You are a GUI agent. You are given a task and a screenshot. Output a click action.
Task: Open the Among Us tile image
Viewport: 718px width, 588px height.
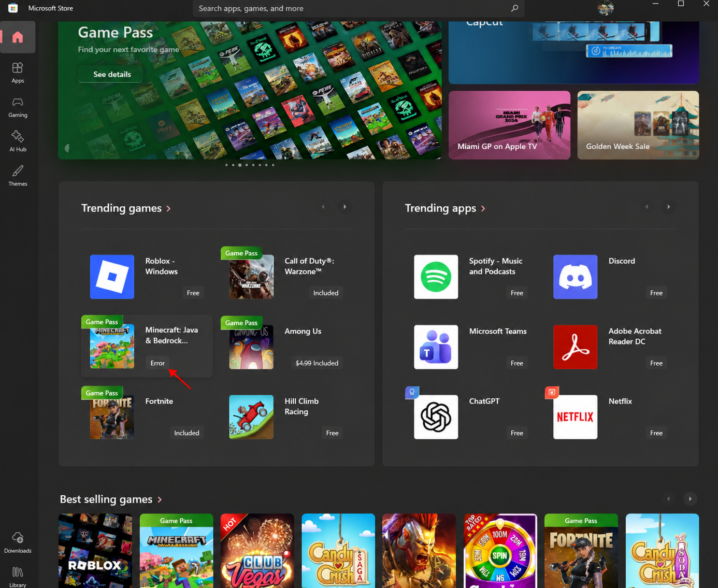pyautogui.click(x=251, y=347)
